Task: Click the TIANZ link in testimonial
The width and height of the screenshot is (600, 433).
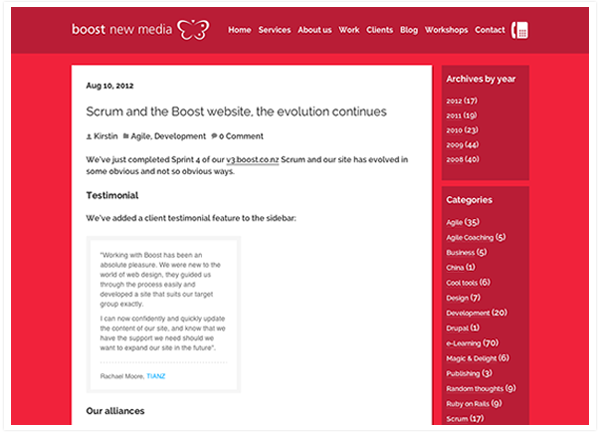Action: [156, 376]
